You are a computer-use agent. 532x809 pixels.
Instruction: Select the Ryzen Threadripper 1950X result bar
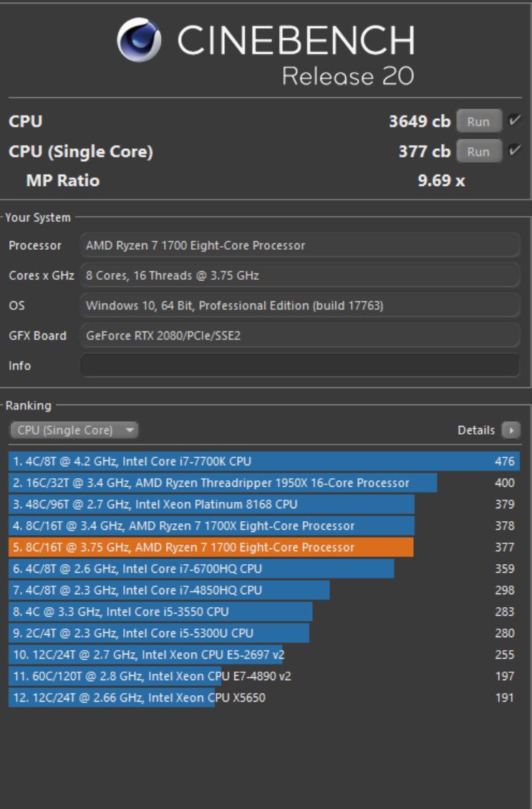point(215,483)
